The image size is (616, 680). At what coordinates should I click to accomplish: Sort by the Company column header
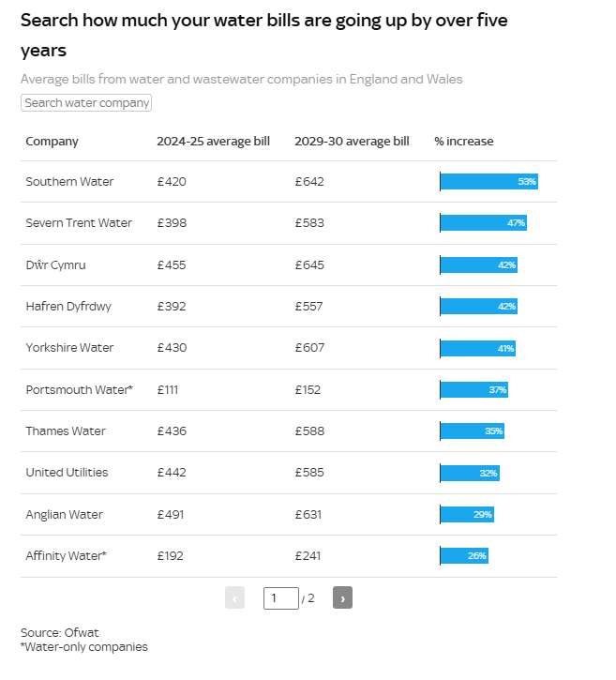tap(52, 142)
